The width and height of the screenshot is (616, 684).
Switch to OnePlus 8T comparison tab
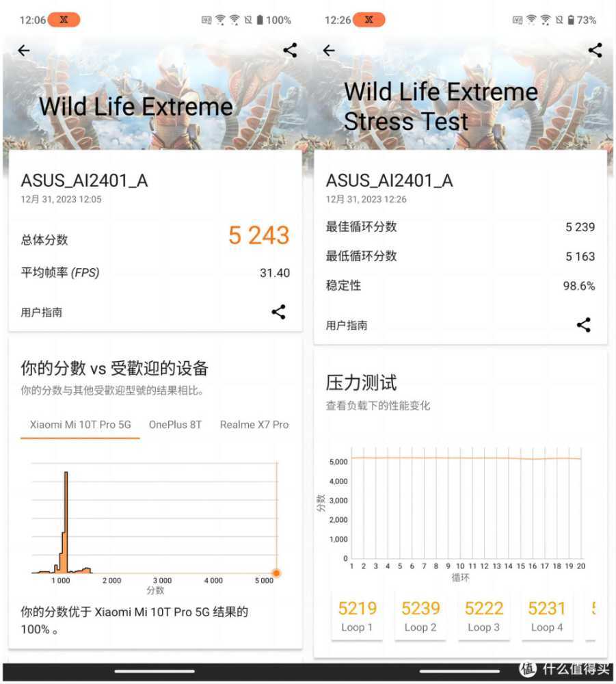pyautogui.click(x=176, y=425)
